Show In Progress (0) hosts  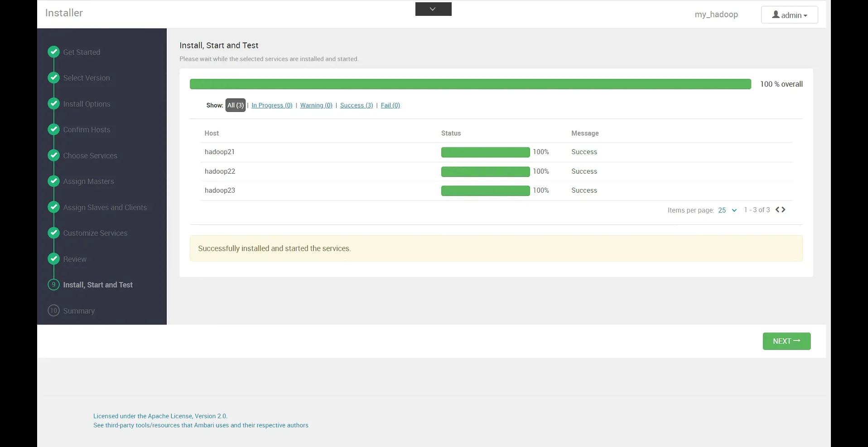click(x=272, y=105)
